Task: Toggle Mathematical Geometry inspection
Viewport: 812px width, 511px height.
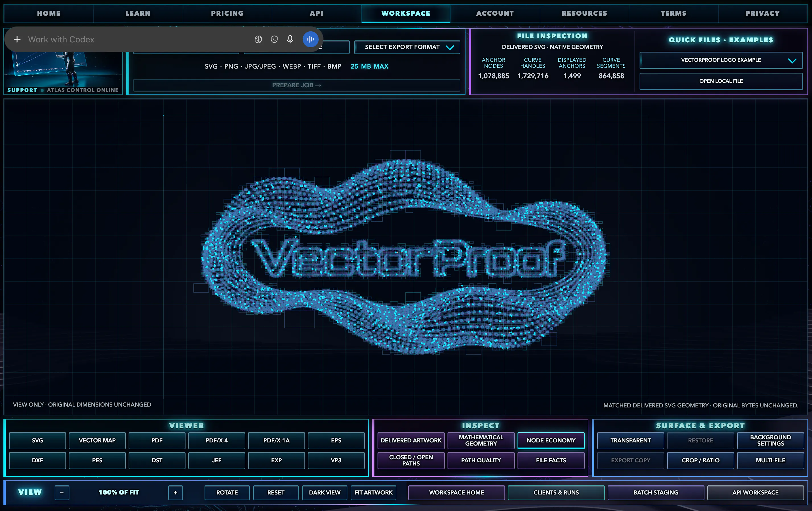Action: [x=481, y=440]
